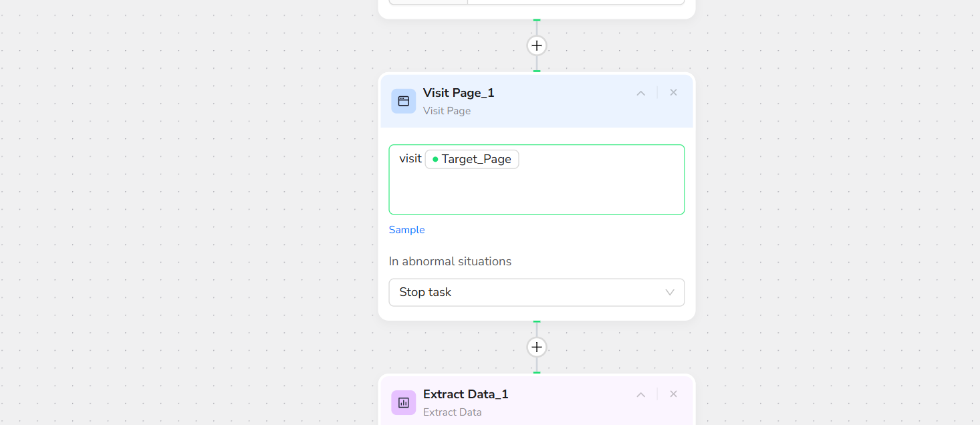Click the Extract Data_1 chart icon

[403, 402]
